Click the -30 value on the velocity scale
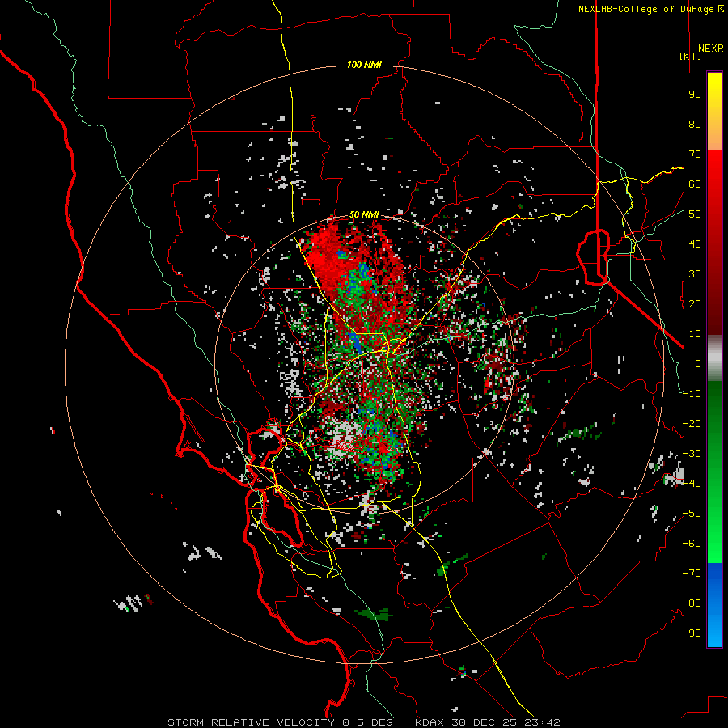The image size is (728, 728). coord(692,454)
